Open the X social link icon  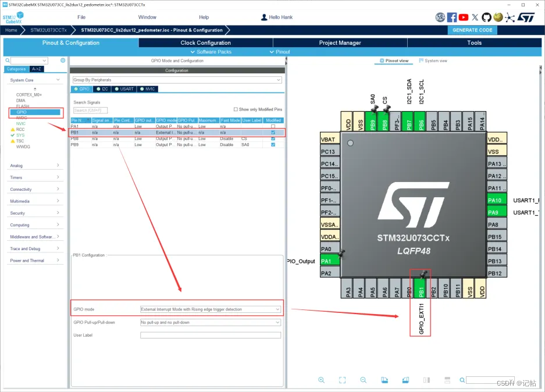coord(475,17)
